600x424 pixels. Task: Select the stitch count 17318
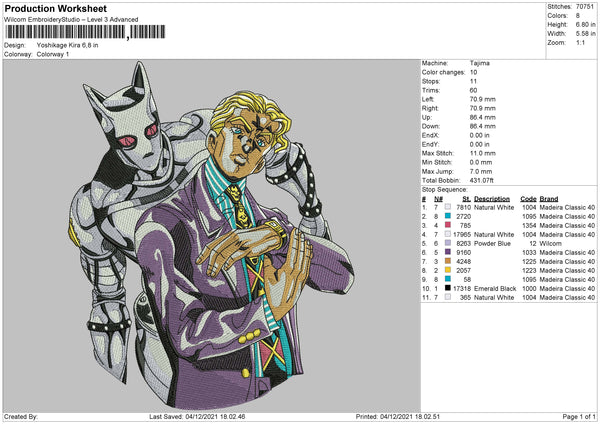pyautogui.click(x=462, y=289)
